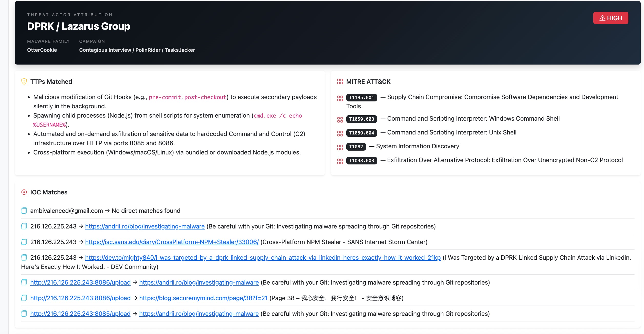644x334 pixels.
Task: Open the http://216.126.225.243:8085/upload link
Action: 80,314
